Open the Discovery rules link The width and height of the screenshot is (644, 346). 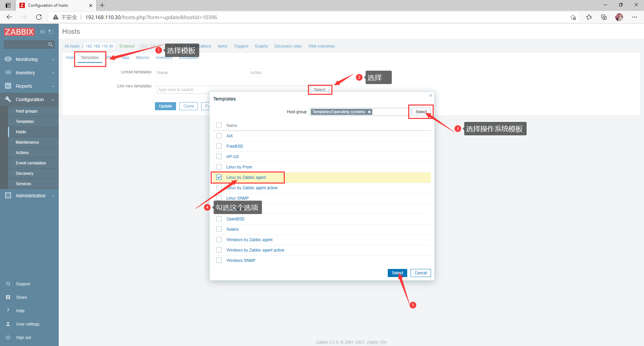tap(288, 46)
